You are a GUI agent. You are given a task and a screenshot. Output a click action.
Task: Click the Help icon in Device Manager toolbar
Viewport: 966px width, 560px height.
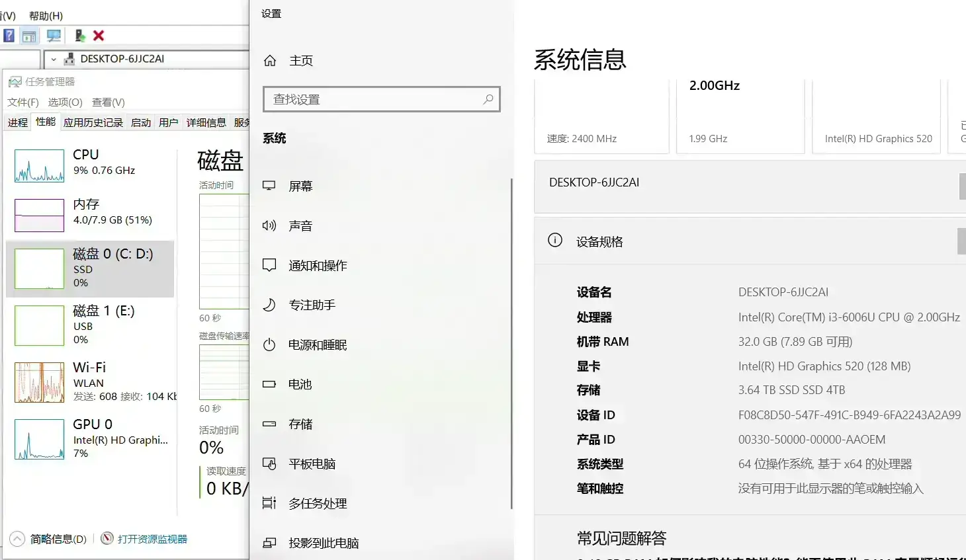pyautogui.click(x=9, y=35)
